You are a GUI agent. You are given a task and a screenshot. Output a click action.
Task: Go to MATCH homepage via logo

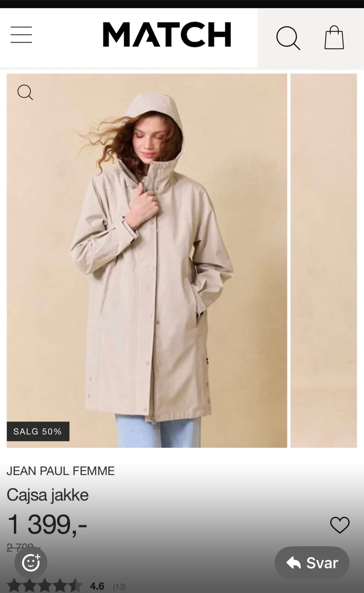click(x=167, y=35)
